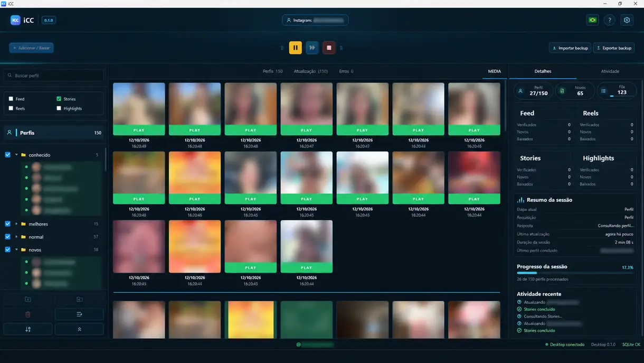The image size is (644, 363).
Task: Uncheck the conhecido folder checkbox
Action: click(x=7, y=155)
